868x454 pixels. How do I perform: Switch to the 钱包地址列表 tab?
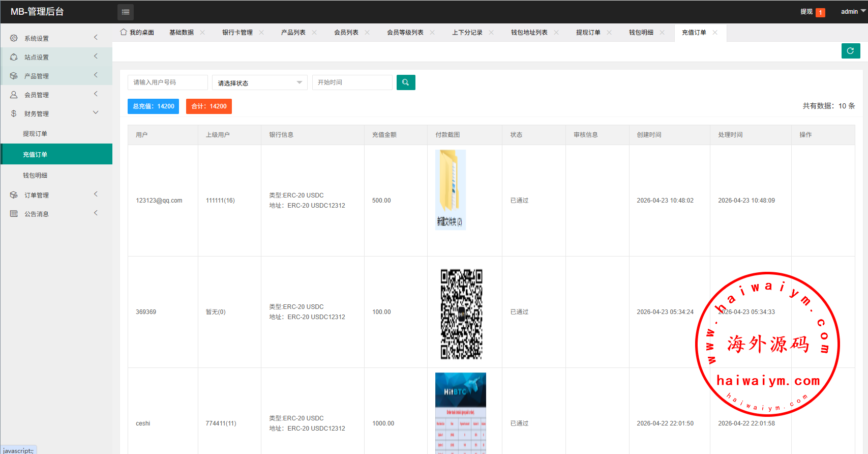529,33
